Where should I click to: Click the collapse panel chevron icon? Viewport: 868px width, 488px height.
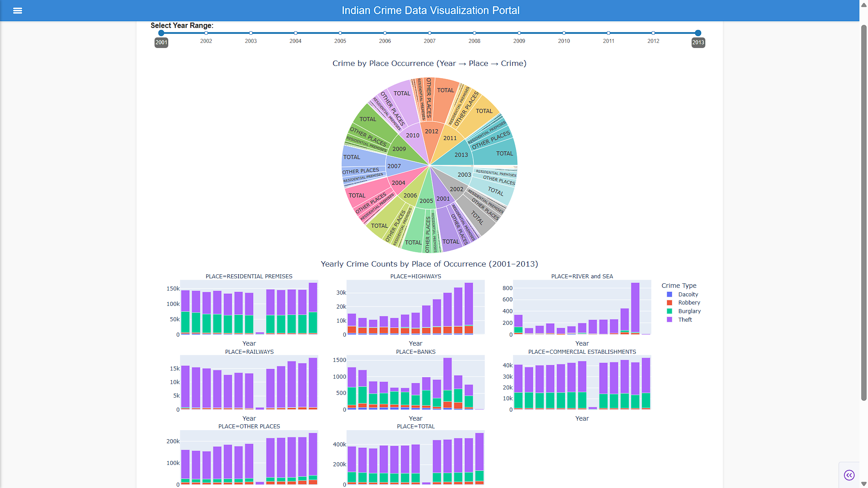point(849,475)
